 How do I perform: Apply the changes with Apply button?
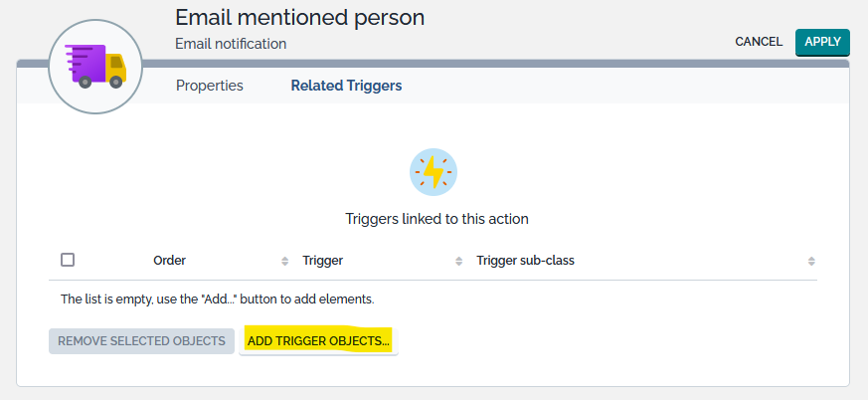pyautogui.click(x=822, y=42)
